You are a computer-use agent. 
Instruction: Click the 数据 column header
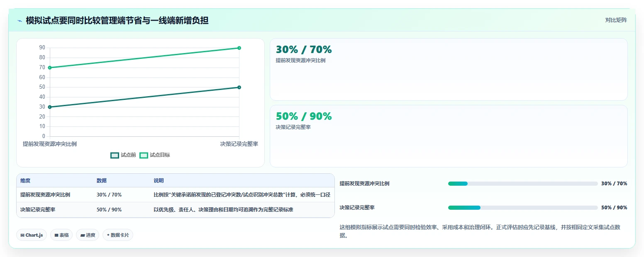(x=102, y=181)
